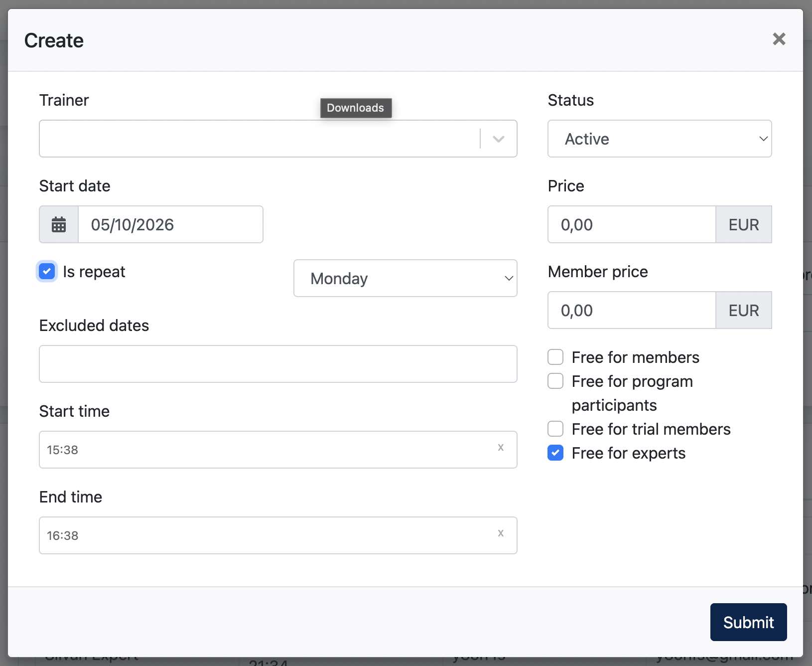
Task: Submit the create form
Action: point(748,622)
